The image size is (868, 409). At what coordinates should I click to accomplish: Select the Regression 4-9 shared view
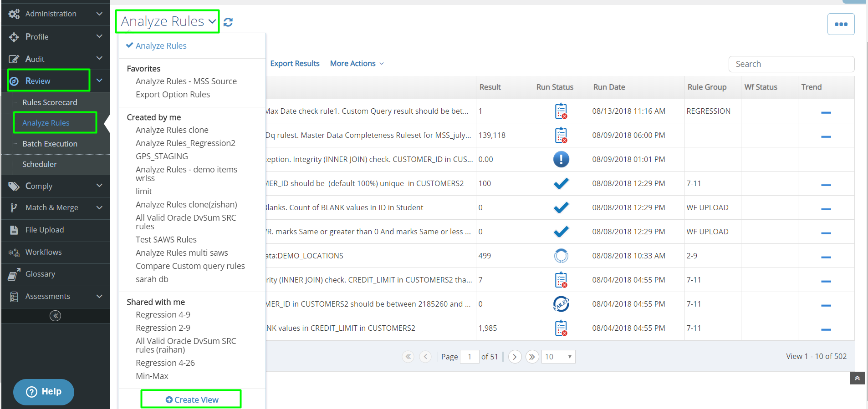click(163, 315)
